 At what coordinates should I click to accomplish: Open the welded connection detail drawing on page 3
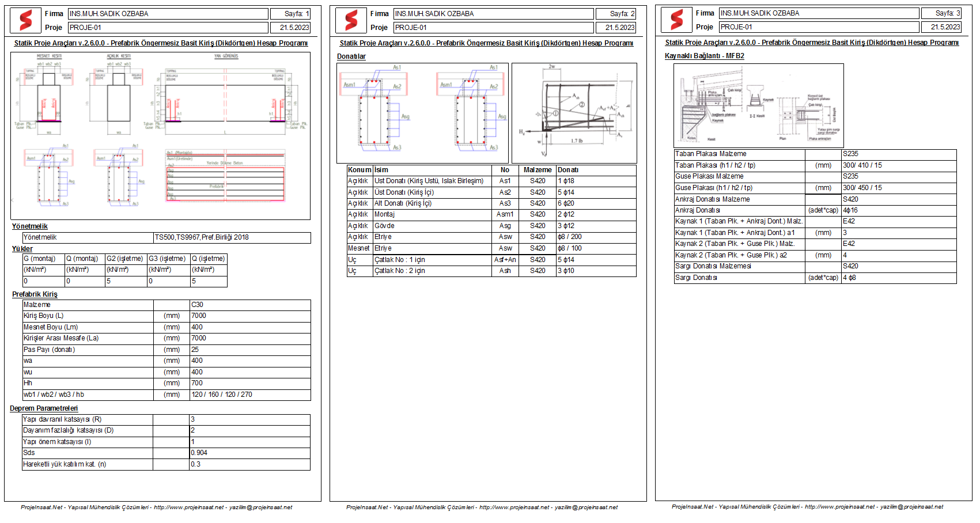[x=759, y=105]
